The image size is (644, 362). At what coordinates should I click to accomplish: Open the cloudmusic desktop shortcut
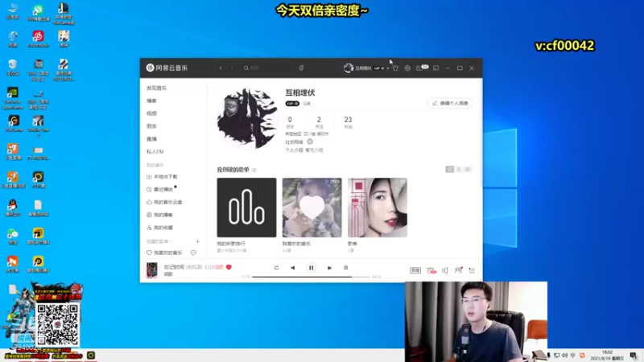[x=38, y=39]
